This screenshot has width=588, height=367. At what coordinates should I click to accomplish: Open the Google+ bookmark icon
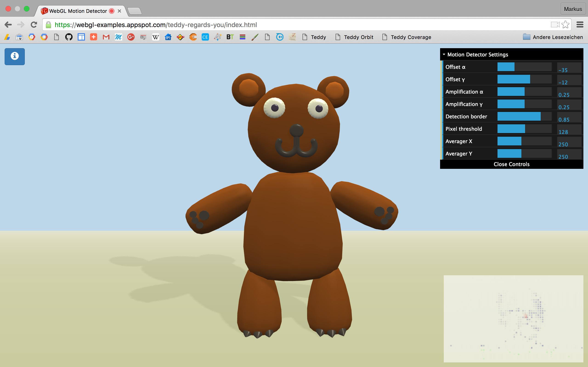point(131,37)
